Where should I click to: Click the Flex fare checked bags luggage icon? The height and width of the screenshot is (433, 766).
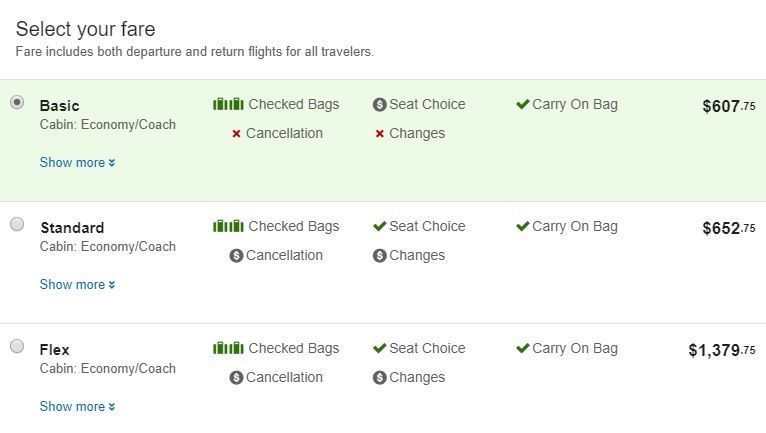[228, 348]
